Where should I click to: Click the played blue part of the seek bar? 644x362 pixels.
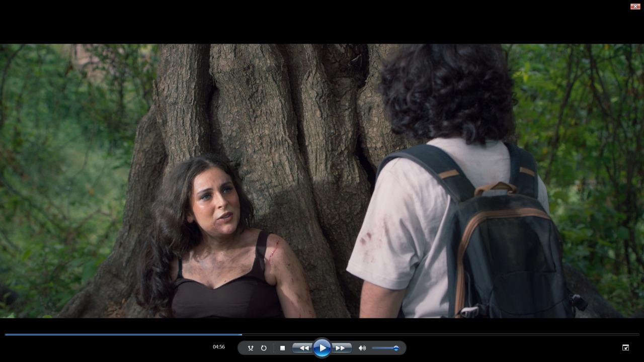(121, 334)
